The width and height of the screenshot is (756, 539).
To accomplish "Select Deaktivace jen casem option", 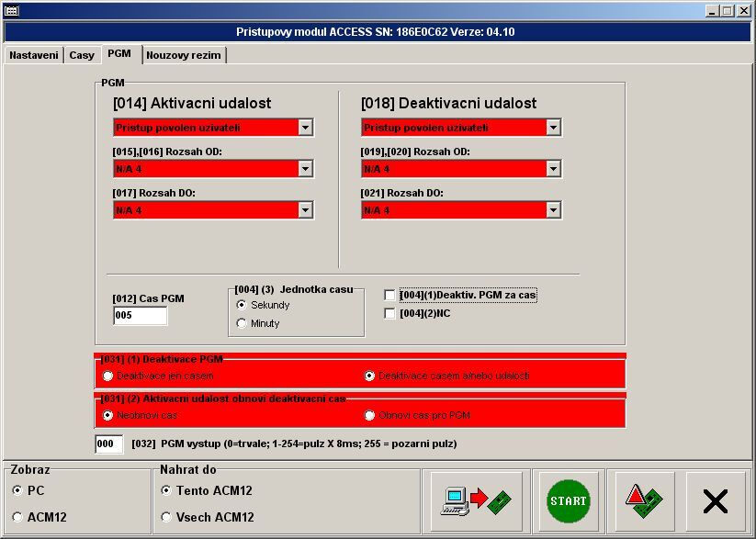I will click(108, 376).
